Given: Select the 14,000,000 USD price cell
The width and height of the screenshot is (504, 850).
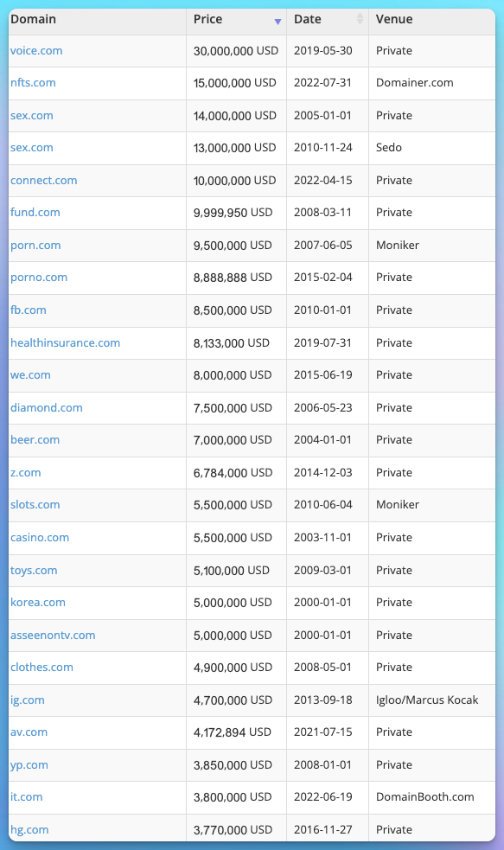Looking at the screenshot, I should [x=234, y=116].
